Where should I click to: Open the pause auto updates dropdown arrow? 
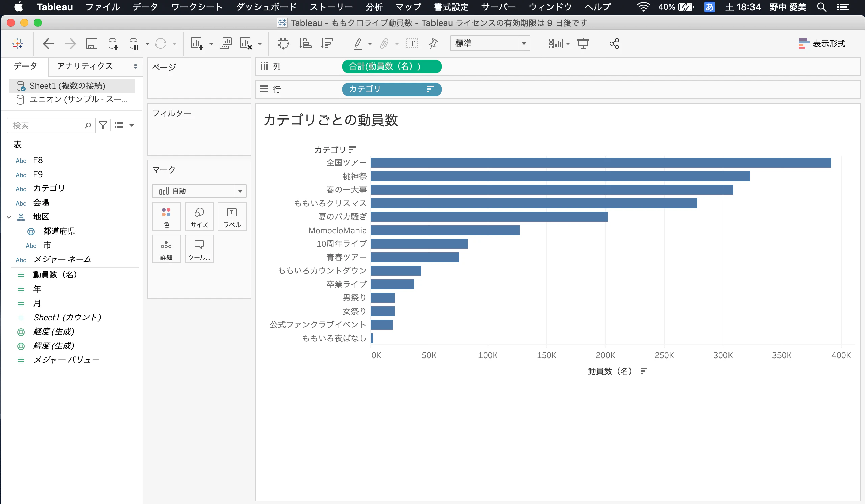[x=148, y=44]
